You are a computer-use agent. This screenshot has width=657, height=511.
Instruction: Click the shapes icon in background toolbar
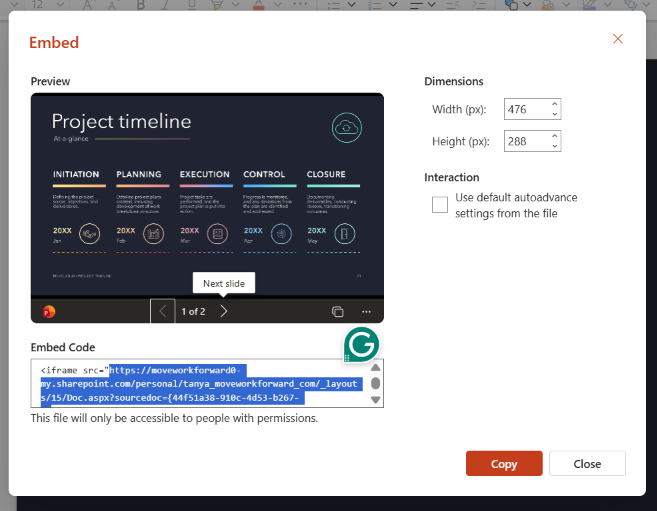click(x=512, y=5)
